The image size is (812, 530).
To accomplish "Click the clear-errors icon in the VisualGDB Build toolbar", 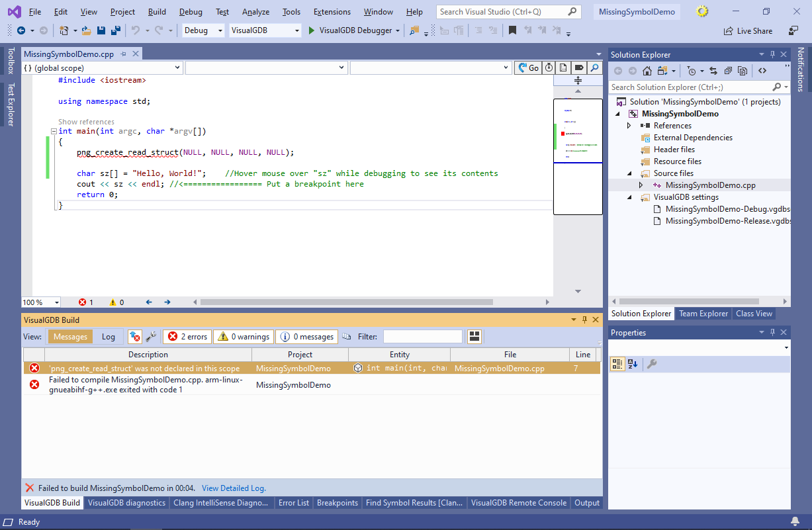I will 134,336.
